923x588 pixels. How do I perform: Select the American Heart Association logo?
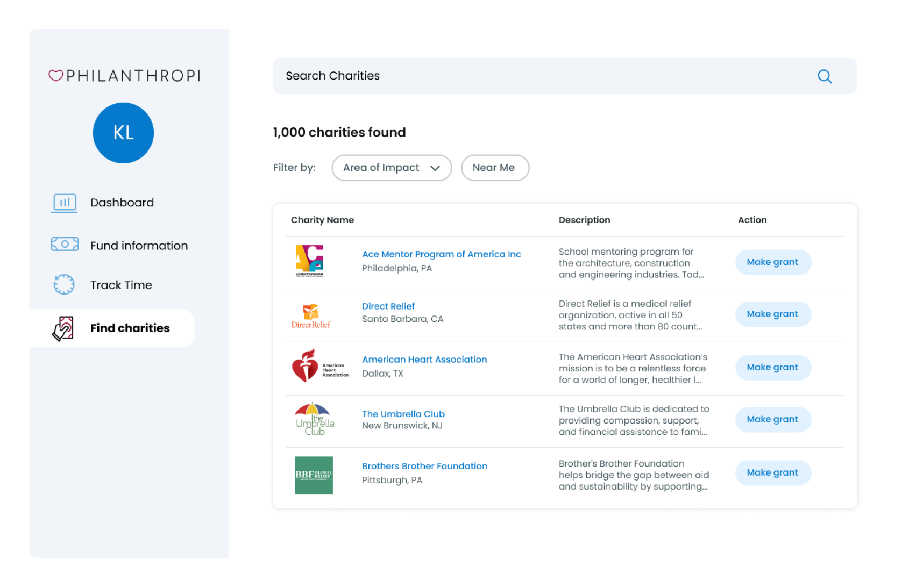pyautogui.click(x=320, y=367)
